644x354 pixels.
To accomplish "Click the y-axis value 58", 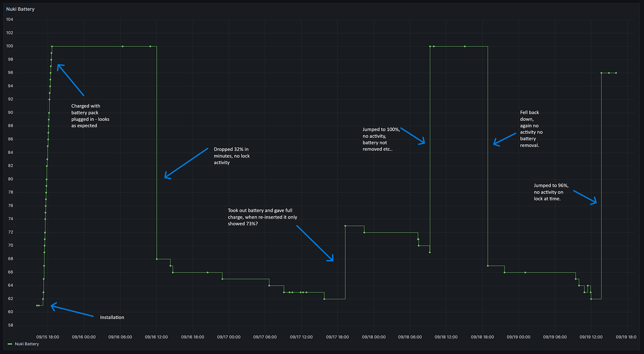I will (x=10, y=326).
